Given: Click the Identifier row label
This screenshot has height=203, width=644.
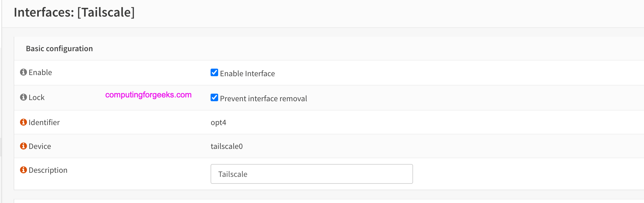Looking at the screenshot, I should coord(44,122).
